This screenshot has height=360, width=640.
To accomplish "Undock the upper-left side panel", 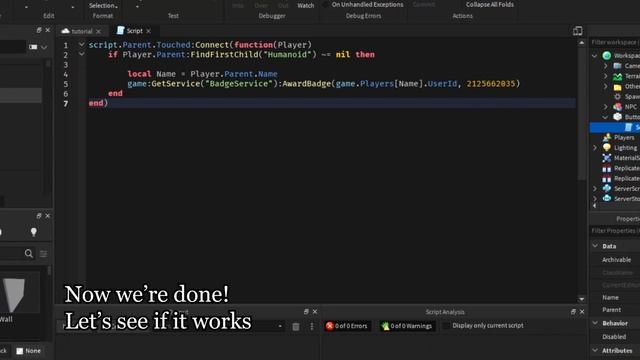I will pos(39,30).
